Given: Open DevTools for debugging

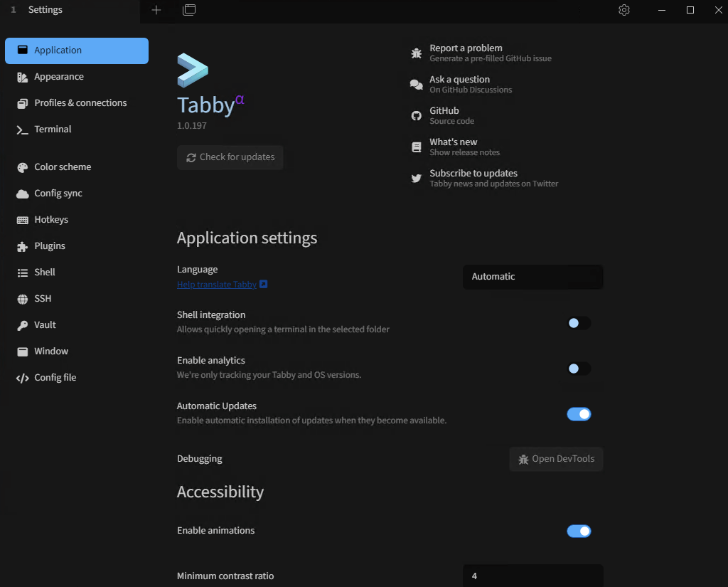Looking at the screenshot, I should click(x=556, y=459).
